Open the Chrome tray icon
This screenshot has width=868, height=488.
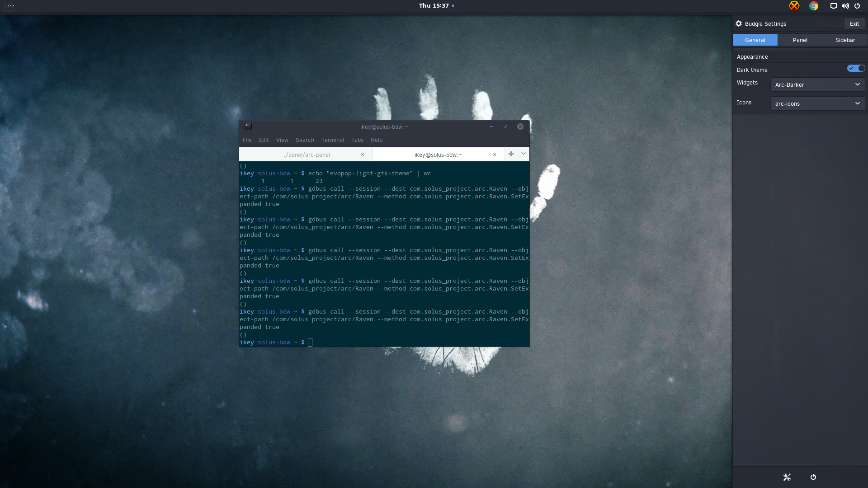pyautogui.click(x=814, y=6)
